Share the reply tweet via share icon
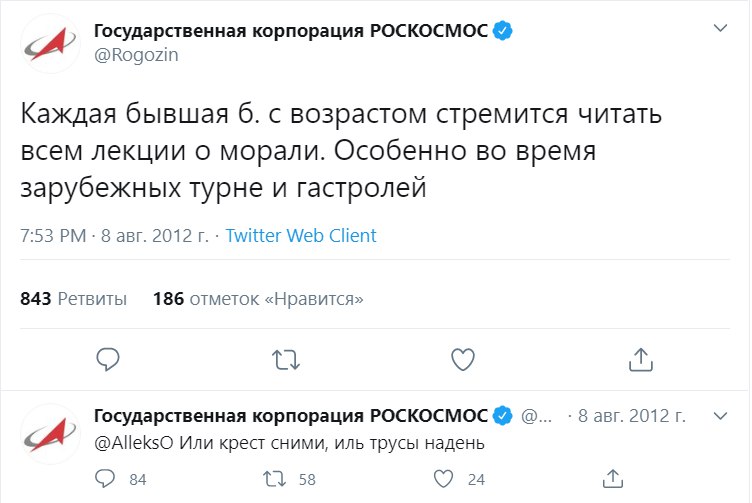Image resolution: width=752 pixels, height=503 pixels. [612, 479]
